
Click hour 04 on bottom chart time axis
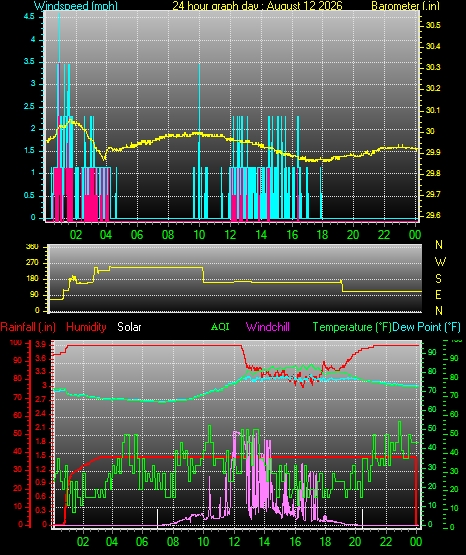click(112, 542)
